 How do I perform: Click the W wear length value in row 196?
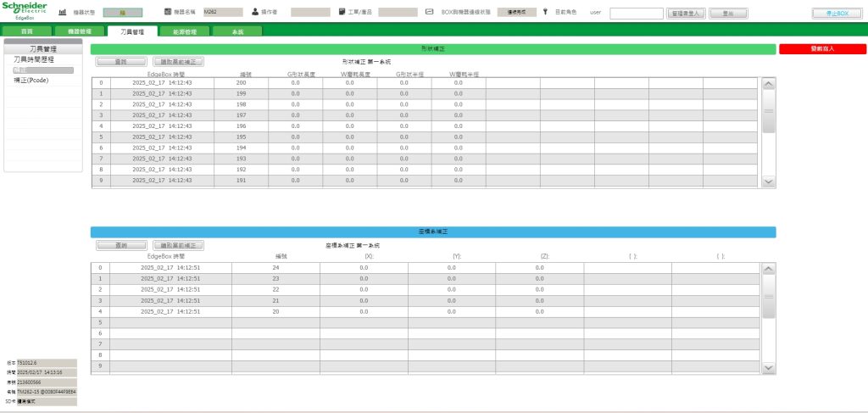click(349, 126)
